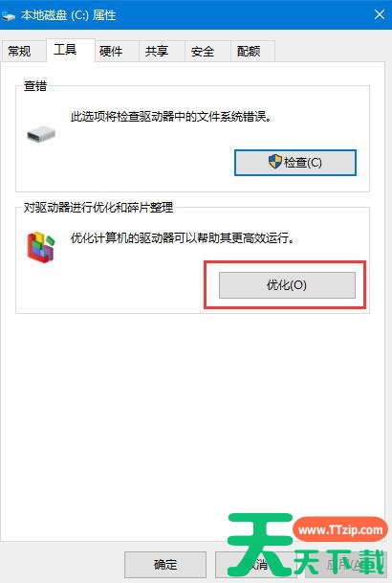The image size is (392, 583).
Task: Confirm with the 确定 button
Action: point(165,565)
